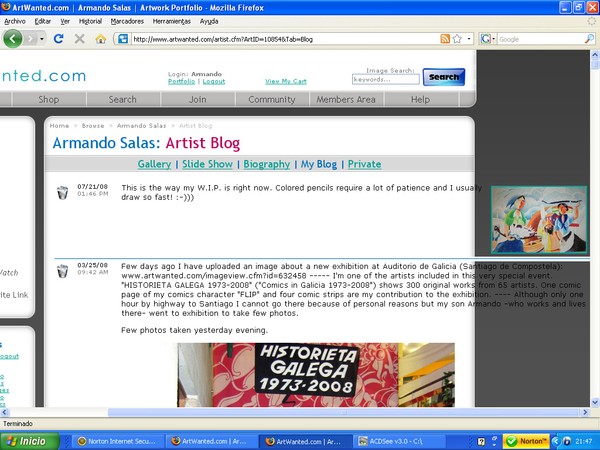Bookmark this page with the star icon
Screen dimensions: 600x450
tap(457, 39)
